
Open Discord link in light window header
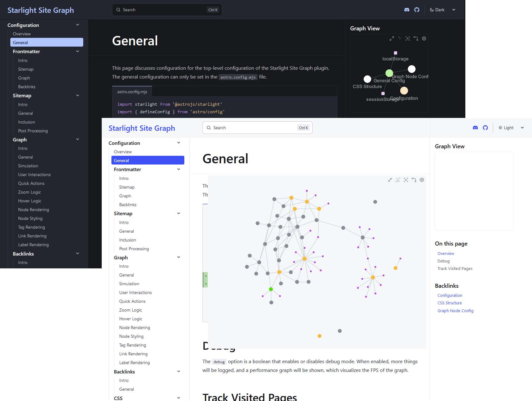click(475, 128)
